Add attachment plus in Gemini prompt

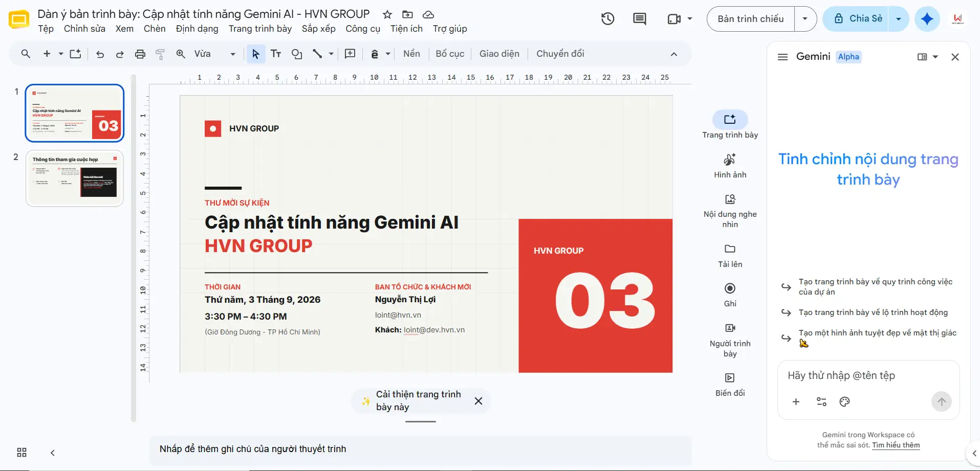[796, 401]
